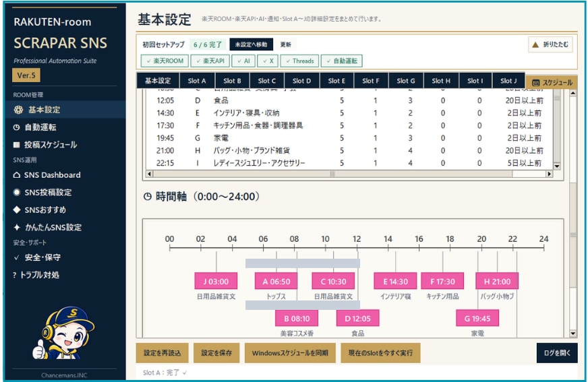This screenshot has height=382, width=588.
Task: Collapse the setup panel with 折りたたむ
Action: (x=550, y=44)
